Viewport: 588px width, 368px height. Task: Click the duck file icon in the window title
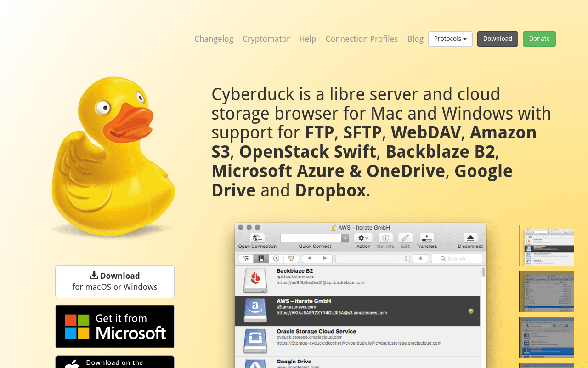tap(334, 228)
